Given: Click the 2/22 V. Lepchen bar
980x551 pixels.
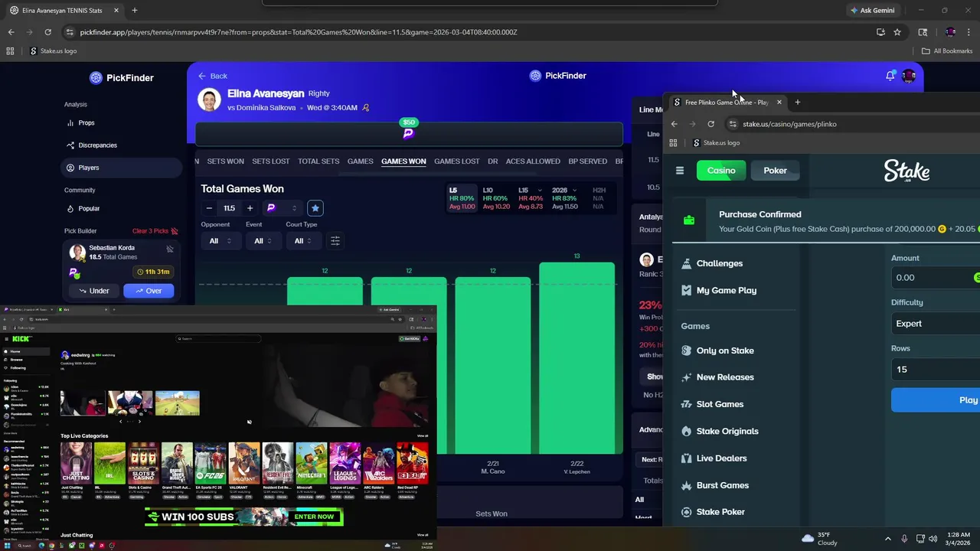Looking at the screenshot, I should click(x=577, y=357).
